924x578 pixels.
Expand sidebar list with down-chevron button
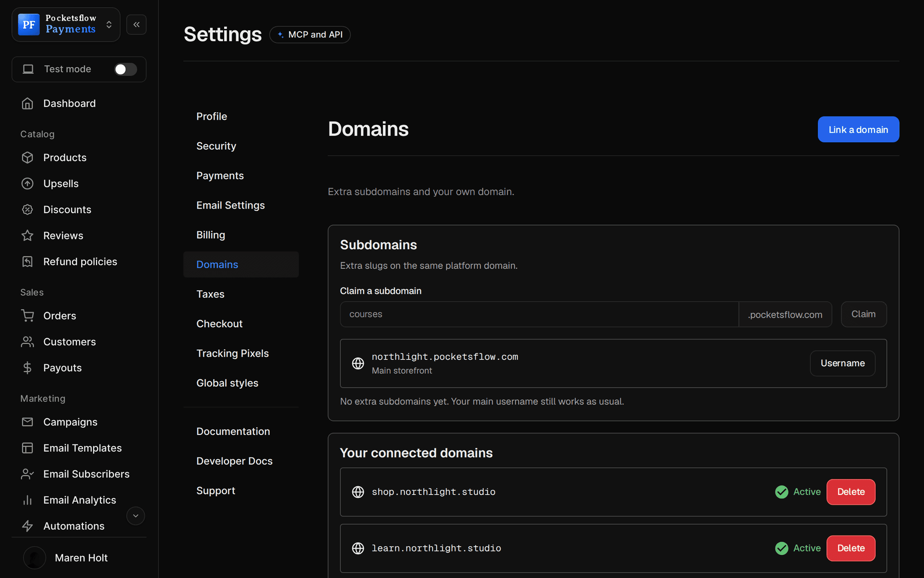[x=135, y=516]
